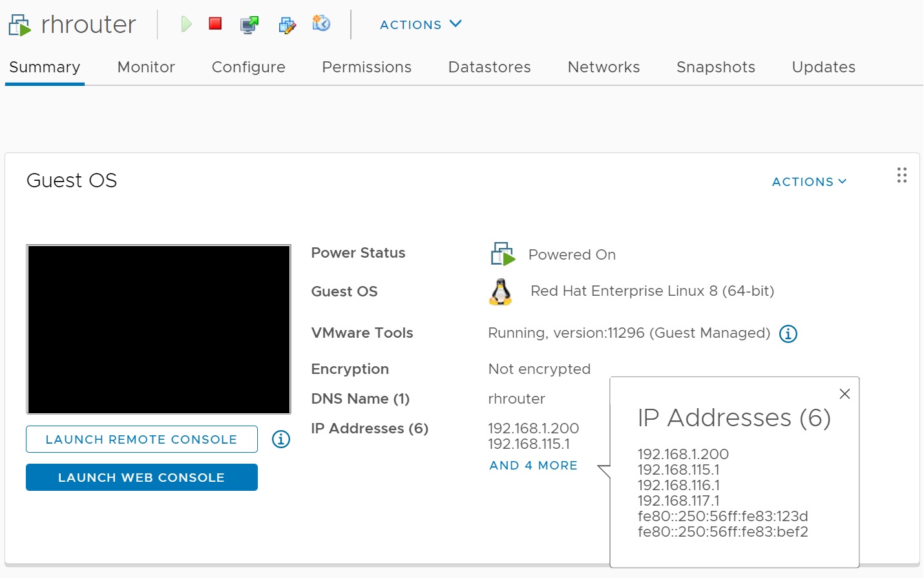Click the AND 4 MORE link

pos(533,465)
